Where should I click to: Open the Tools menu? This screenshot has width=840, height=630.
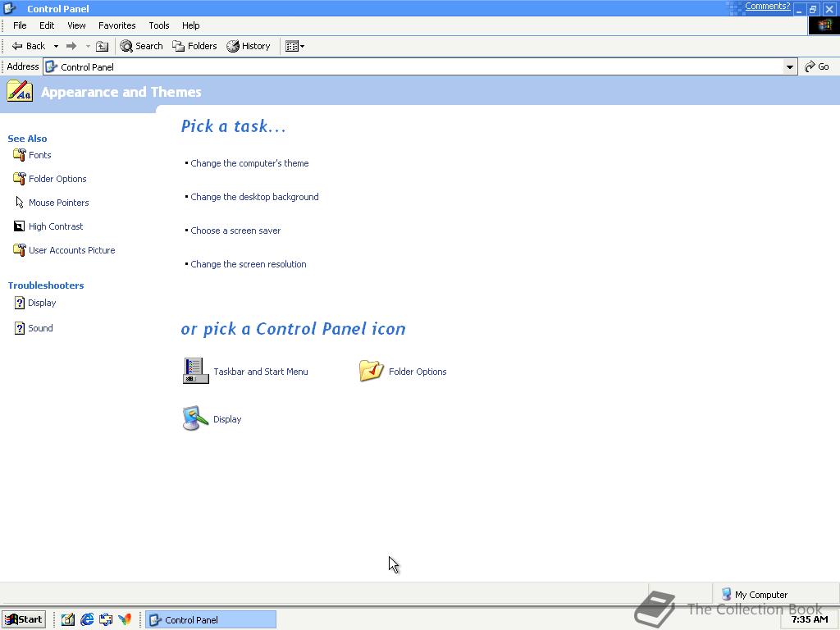pyautogui.click(x=159, y=25)
